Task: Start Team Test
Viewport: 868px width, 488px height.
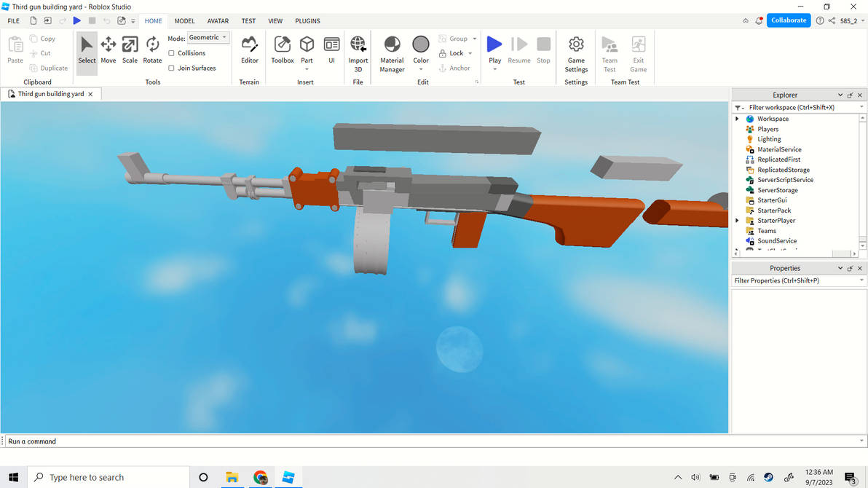Action: (x=609, y=55)
